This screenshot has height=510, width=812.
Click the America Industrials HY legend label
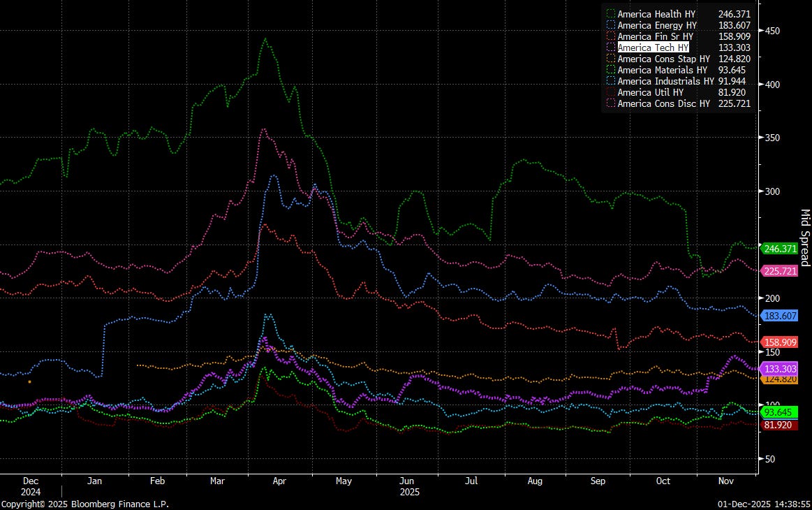click(x=665, y=81)
